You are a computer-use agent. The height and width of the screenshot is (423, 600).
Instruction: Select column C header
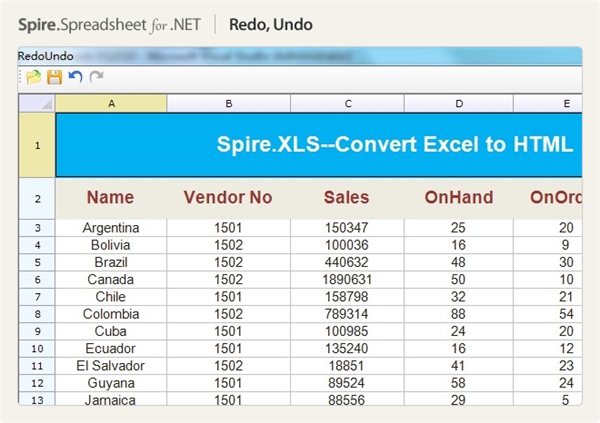[x=347, y=103]
